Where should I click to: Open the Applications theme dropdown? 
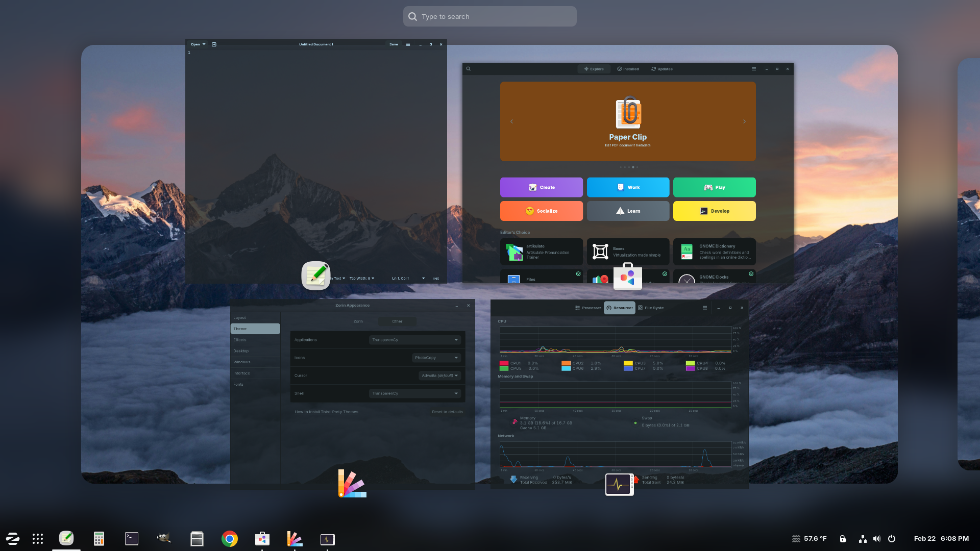415,340
